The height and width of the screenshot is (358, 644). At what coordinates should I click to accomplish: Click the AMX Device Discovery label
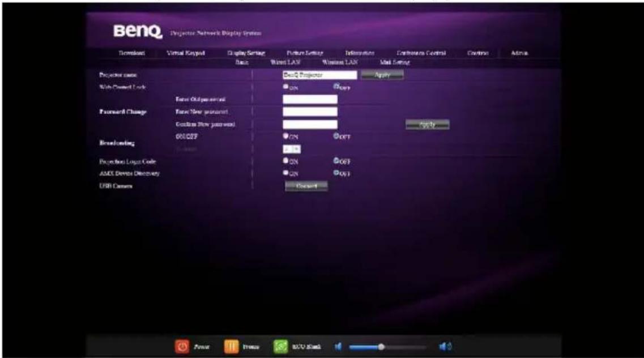click(129, 173)
